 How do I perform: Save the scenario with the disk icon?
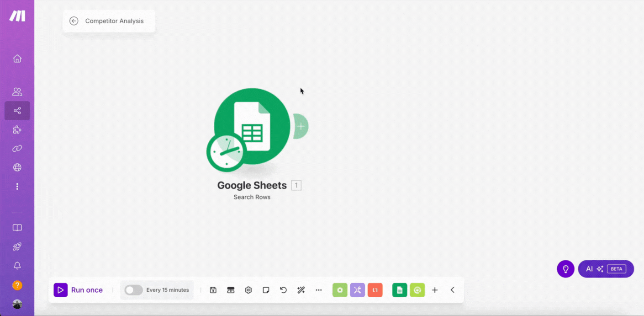(x=213, y=290)
